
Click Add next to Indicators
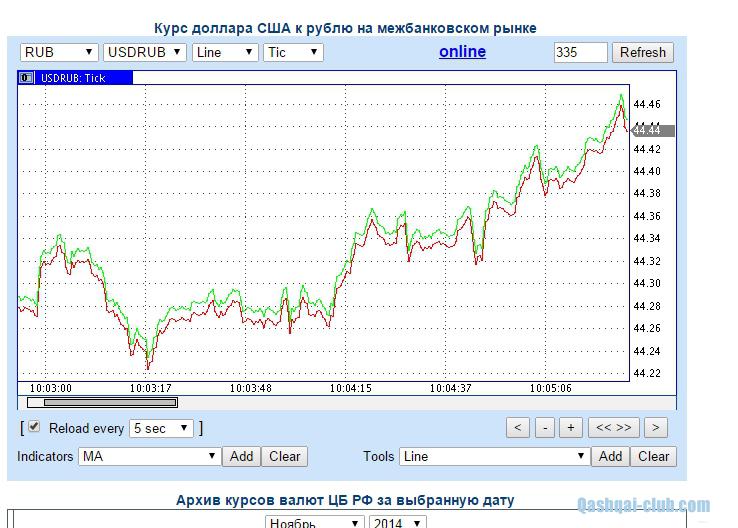pos(242,456)
